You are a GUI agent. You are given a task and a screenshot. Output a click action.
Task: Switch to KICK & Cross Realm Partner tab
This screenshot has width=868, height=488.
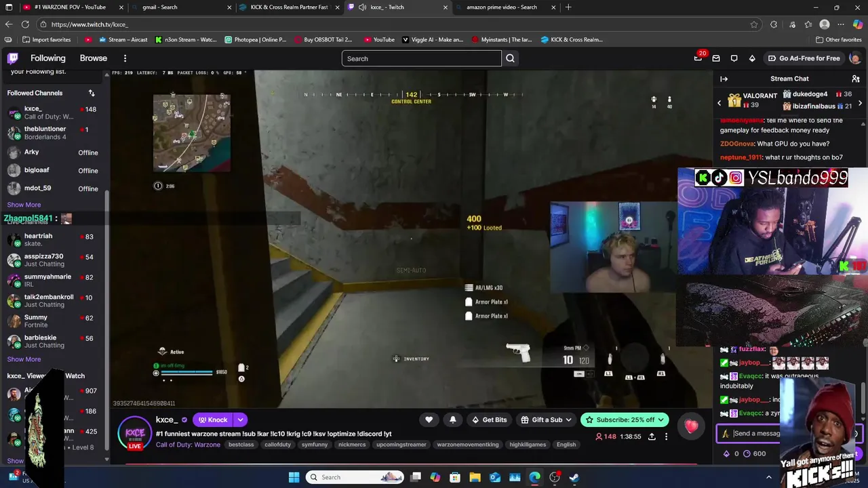(x=290, y=7)
